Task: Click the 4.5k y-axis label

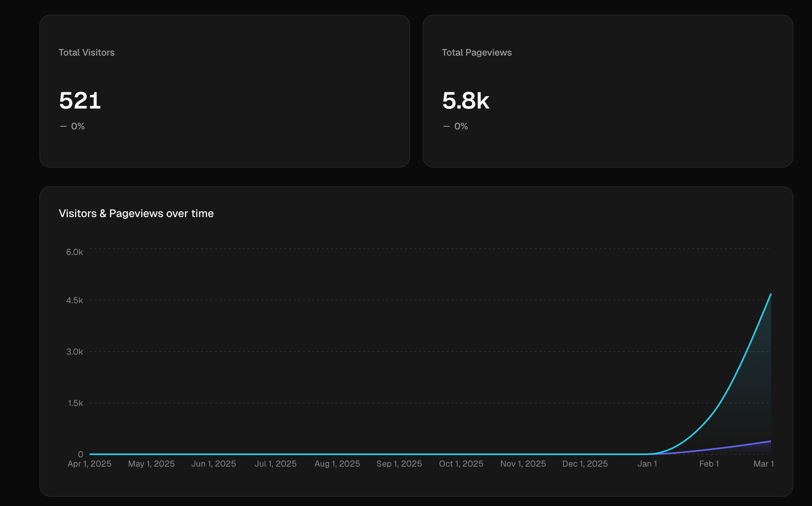Action: click(75, 300)
